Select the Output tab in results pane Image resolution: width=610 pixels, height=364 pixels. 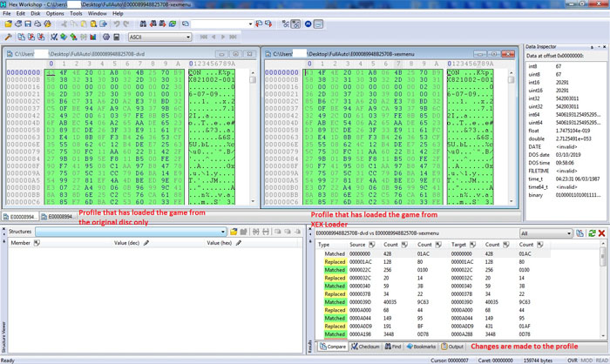453,347
